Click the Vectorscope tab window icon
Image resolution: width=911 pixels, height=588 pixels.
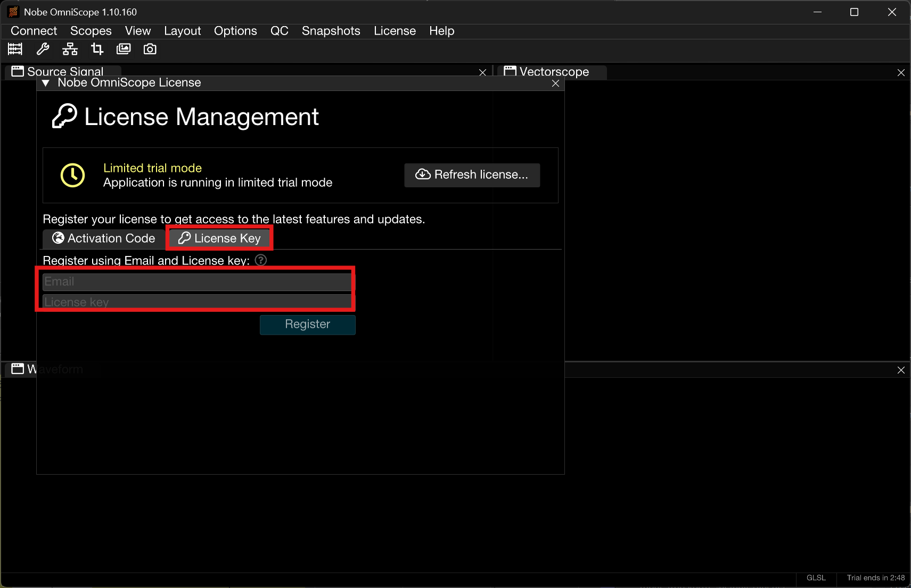point(510,71)
